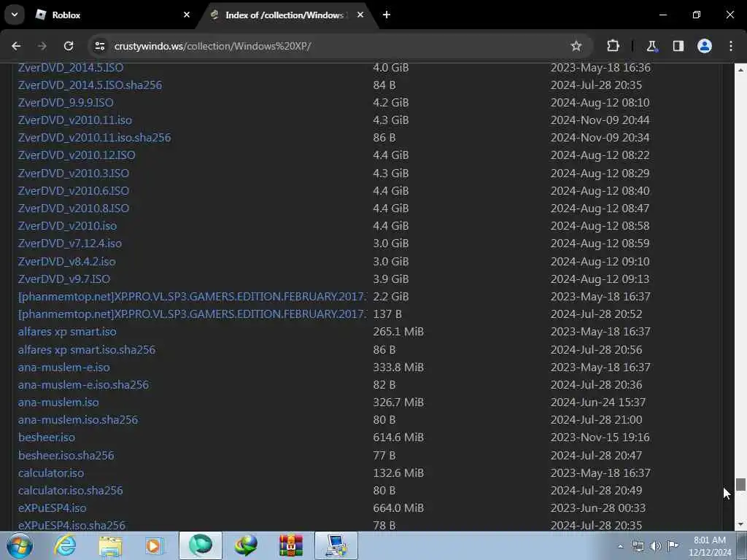This screenshot has height=560, width=747.
Task: Click the browser forward arrow
Action: coord(42,46)
